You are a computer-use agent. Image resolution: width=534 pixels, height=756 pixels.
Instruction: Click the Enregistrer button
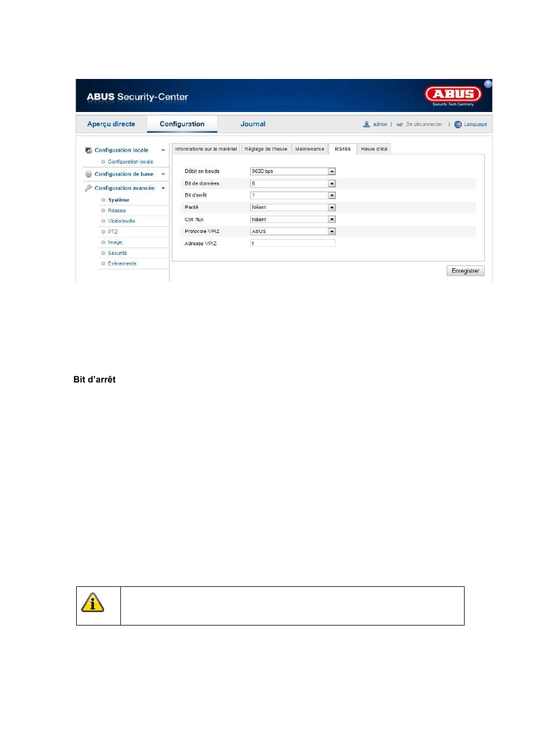(x=466, y=271)
